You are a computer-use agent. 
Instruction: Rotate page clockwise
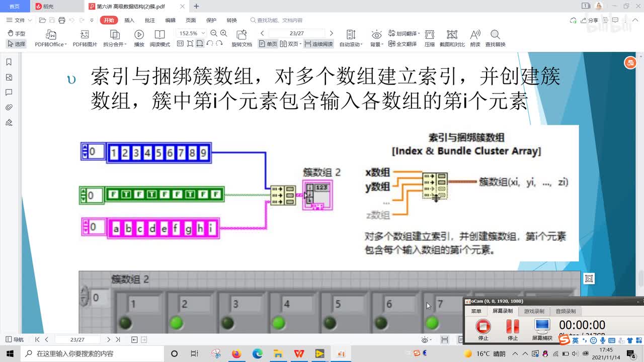[219, 44]
